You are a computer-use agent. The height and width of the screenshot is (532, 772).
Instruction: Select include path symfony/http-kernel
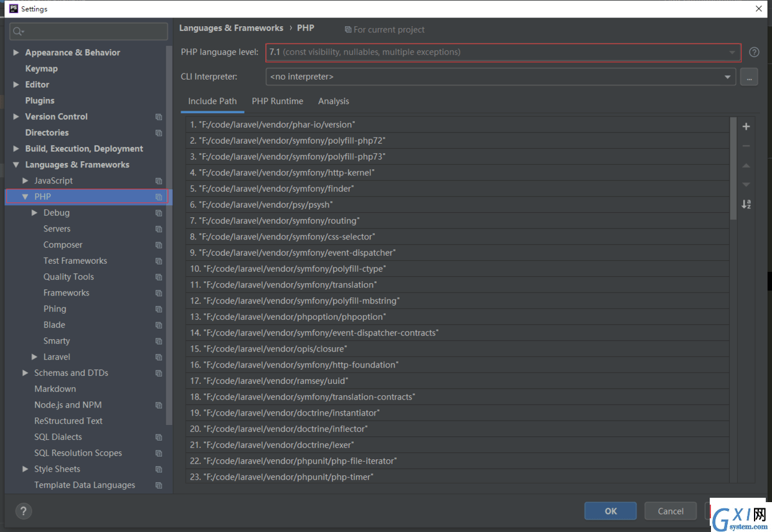(x=458, y=173)
